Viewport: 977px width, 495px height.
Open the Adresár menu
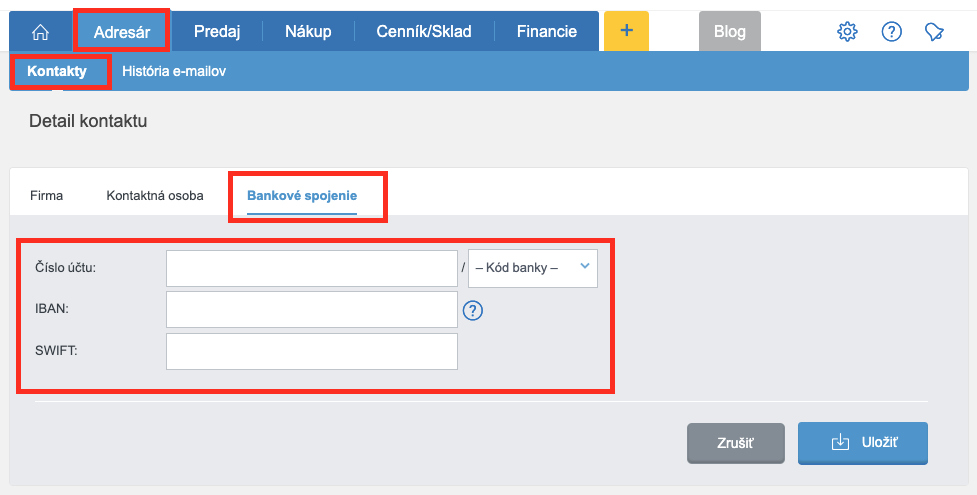point(122,31)
